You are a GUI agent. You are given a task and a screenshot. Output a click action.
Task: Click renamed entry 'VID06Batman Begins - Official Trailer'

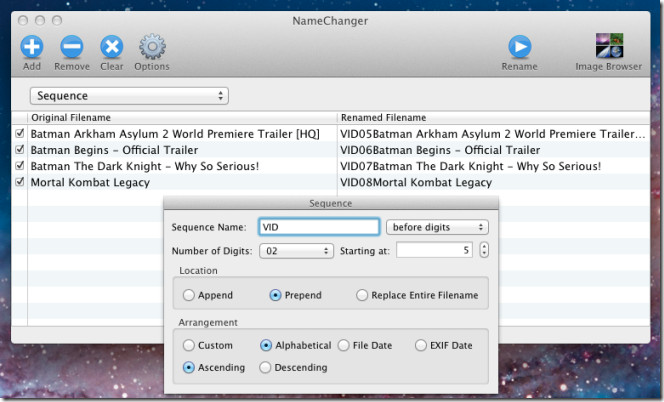click(440, 150)
